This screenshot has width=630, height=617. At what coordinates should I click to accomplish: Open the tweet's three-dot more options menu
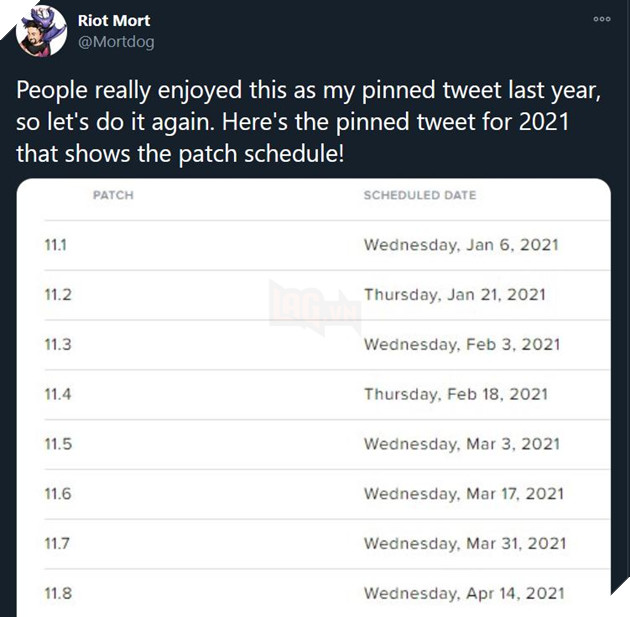point(601,19)
